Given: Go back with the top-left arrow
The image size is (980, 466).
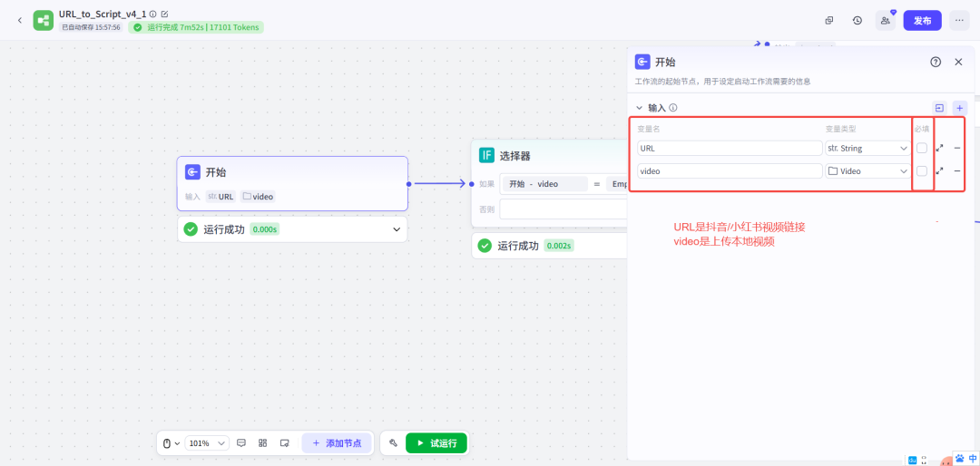Looking at the screenshot, I should click(x=19, y=21).
